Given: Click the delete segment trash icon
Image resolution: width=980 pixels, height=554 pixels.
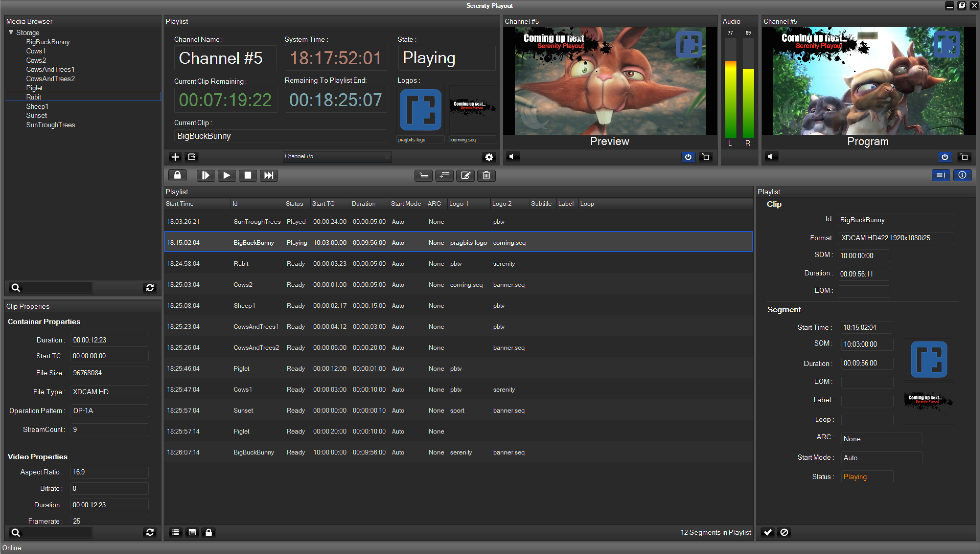Looking at the screenshot, I should tap(486, 175).
